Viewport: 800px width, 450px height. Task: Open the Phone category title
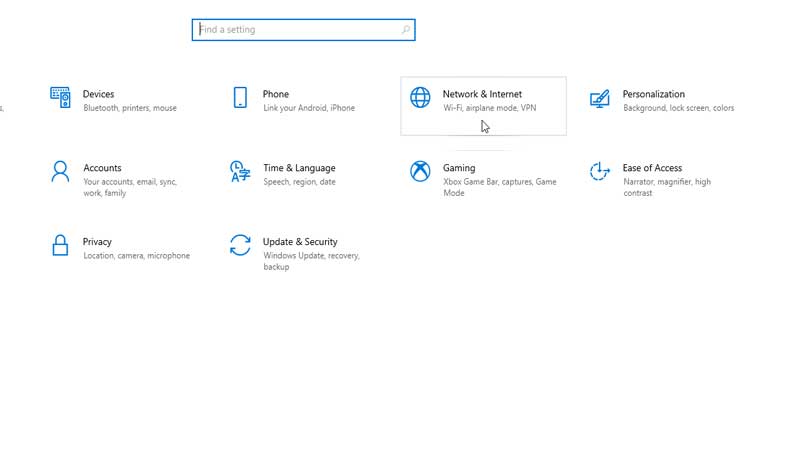[x=276, y=94]
